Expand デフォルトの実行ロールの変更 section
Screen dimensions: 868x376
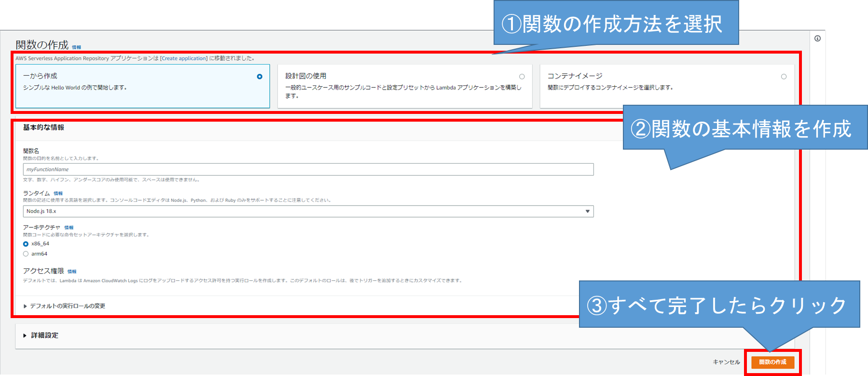[64, 306]
